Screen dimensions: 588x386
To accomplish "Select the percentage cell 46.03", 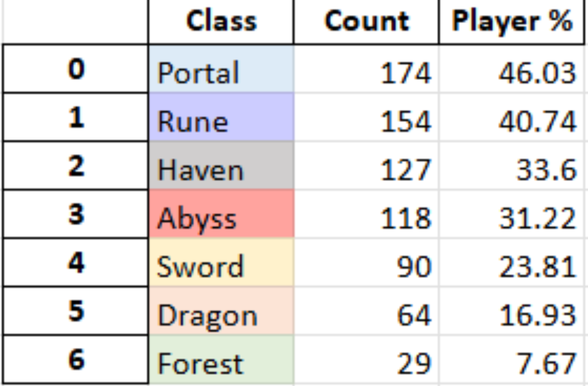I will (512, 69).
